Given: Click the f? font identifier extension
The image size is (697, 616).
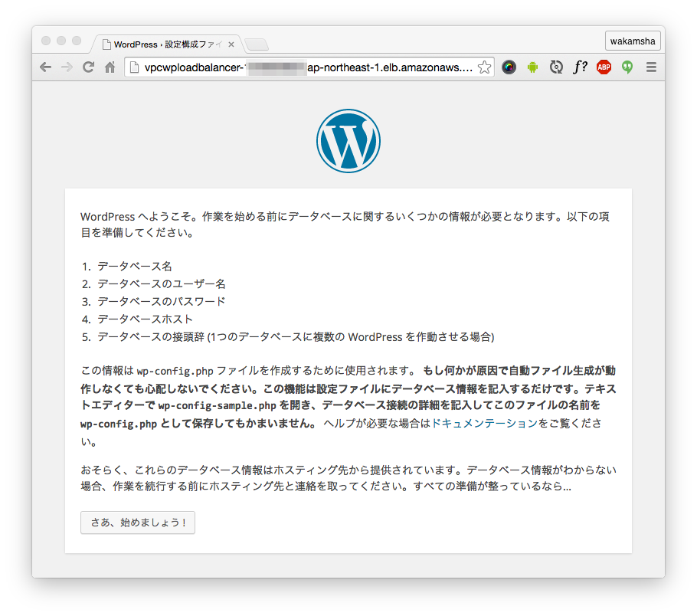Looking at the screenshot, I should click(581, 67).
